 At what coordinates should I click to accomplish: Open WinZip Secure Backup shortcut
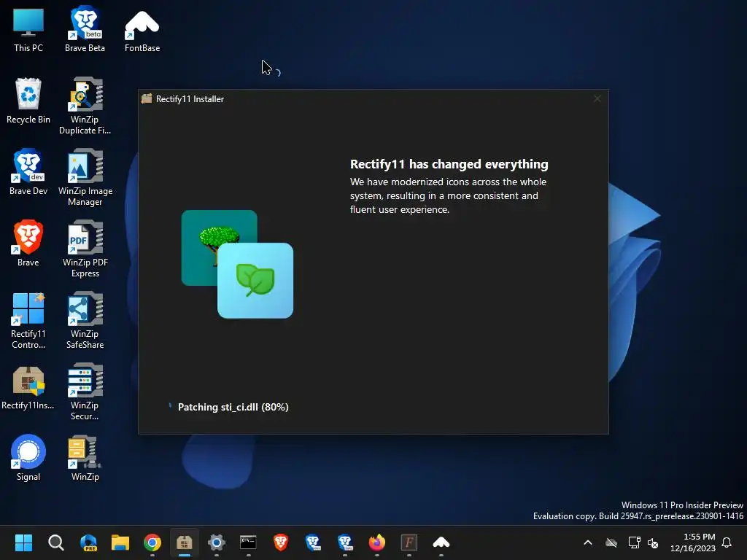85,392
